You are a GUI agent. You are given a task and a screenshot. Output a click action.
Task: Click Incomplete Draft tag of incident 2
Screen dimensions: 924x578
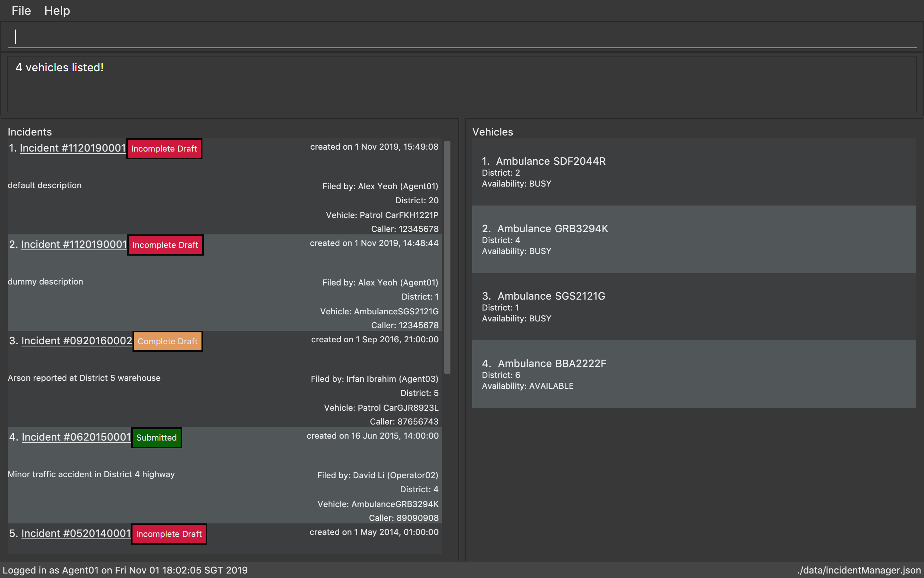point(165,245)
